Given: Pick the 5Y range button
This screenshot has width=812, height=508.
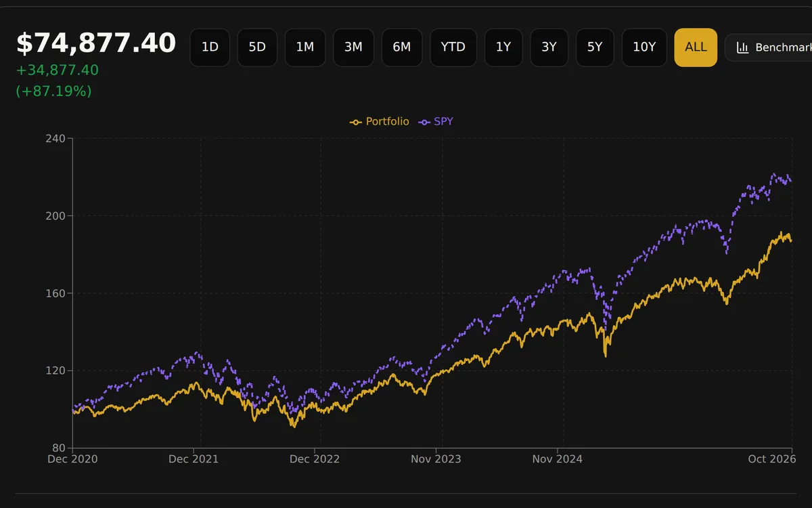Looking at the screenshot, I should 595,47.
